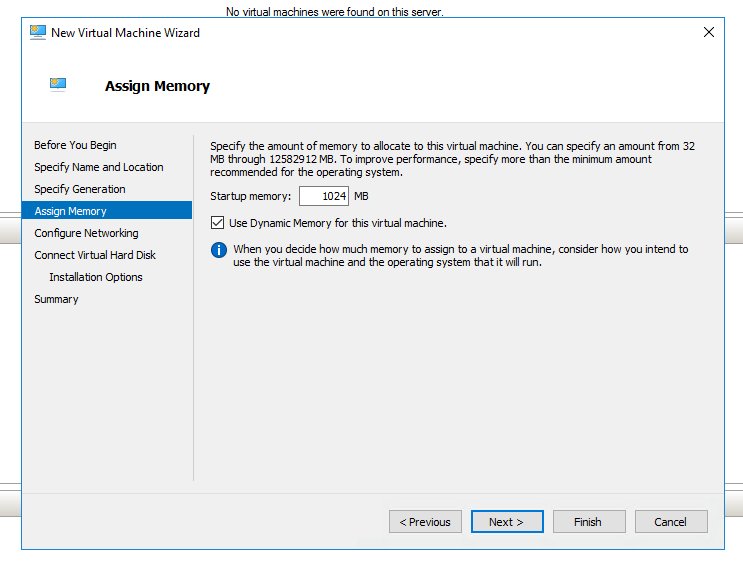The image size is (743, 566).
Task: Cancel the virtual machine wizard
Action: tap(670, 522)
